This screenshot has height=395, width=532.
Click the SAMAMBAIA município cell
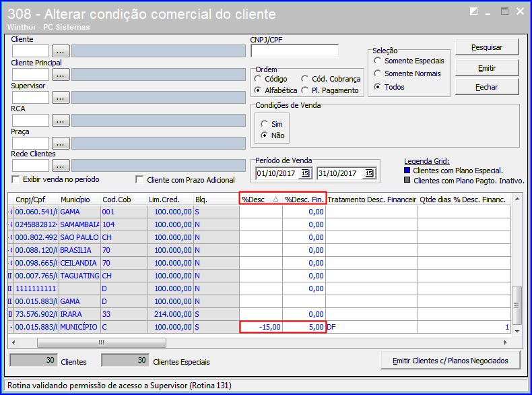[x=79, y=224]
